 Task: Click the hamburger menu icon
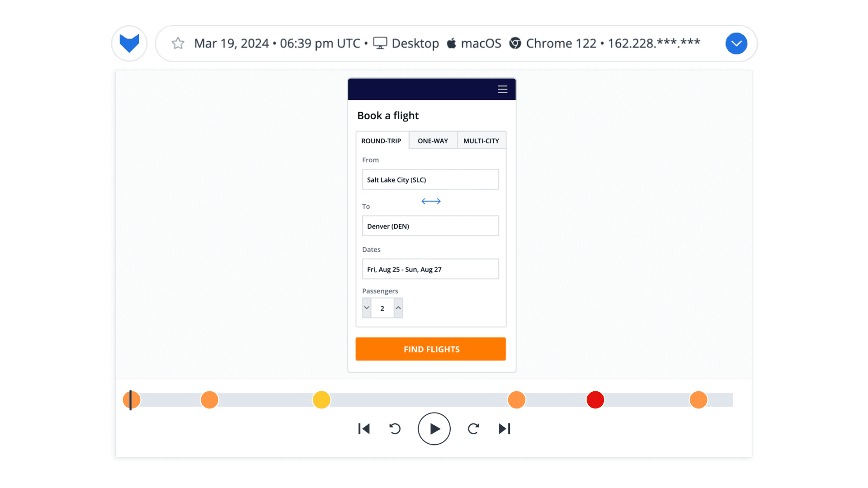point(502,89)
